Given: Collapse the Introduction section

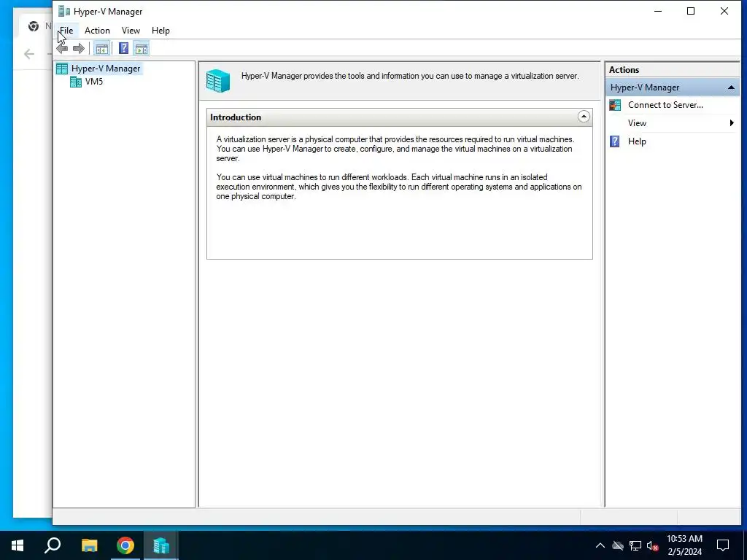Looking at the screenshot, I should coord(584,117).
